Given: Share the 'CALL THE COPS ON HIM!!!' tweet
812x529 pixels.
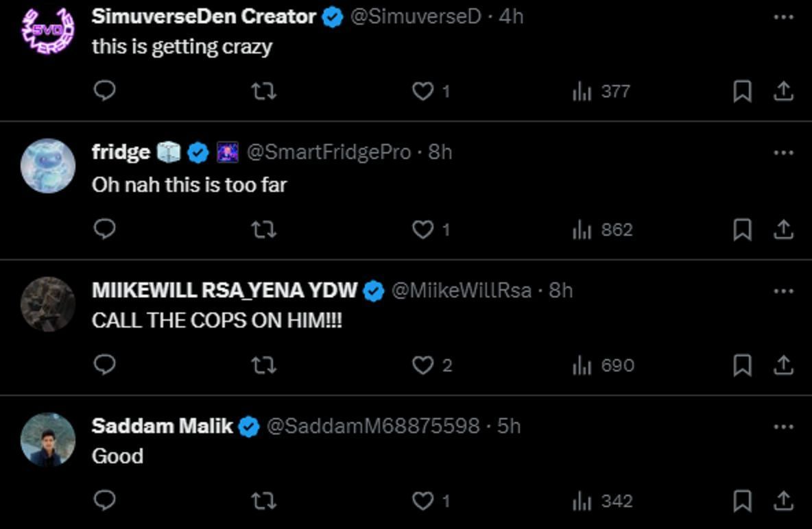Looking at the screenshot, I should [783, 365].
